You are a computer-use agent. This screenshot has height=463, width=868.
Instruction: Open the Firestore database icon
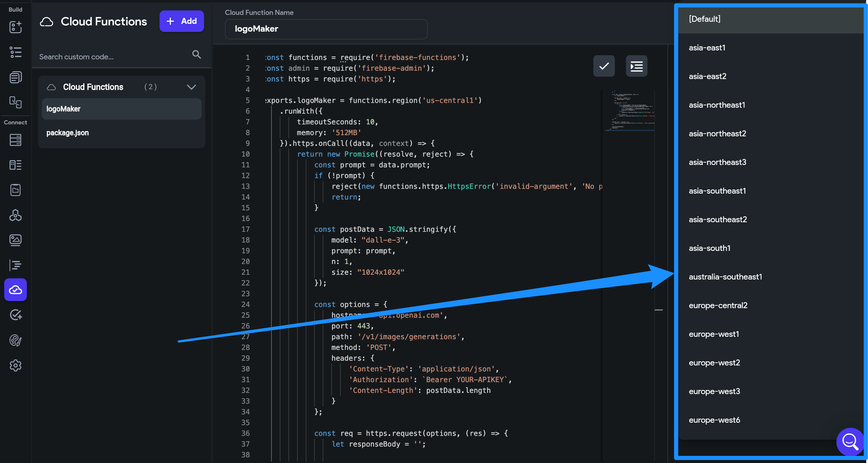16,140
